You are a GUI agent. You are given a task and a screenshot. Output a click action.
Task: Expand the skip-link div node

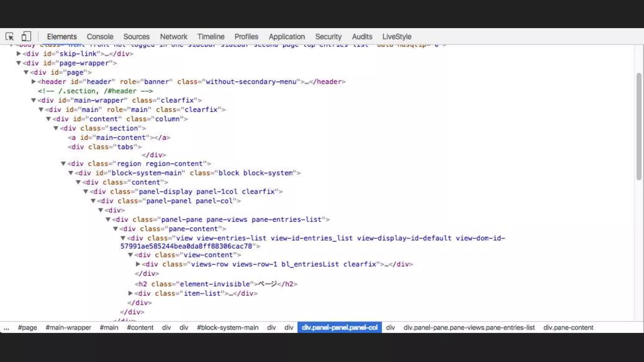[x=19, y=54]
